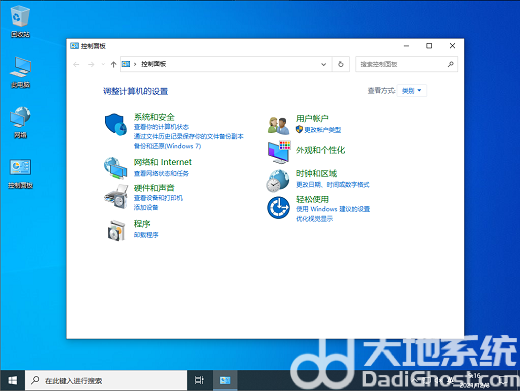Open 查看设备和打印机 link

click(x=158, y=198)
